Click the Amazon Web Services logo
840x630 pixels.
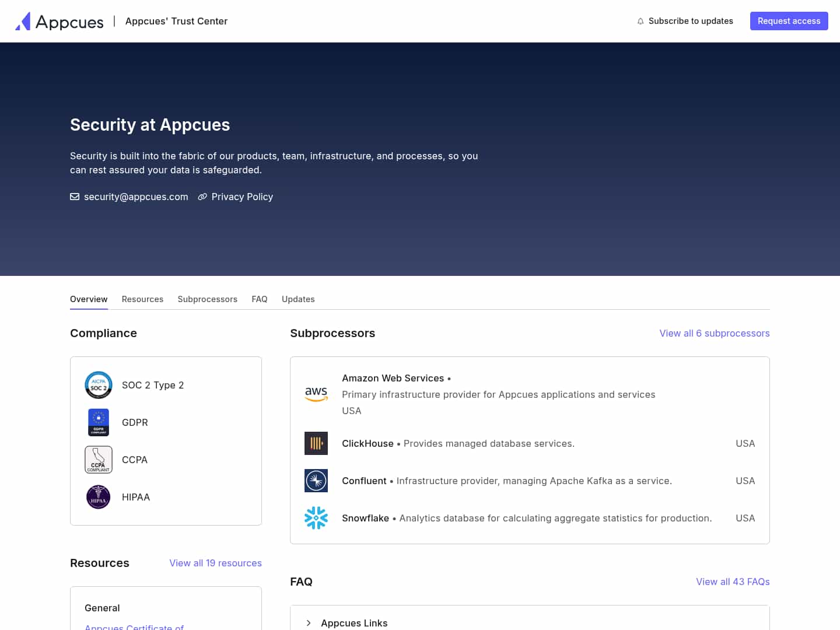point(316,394)
